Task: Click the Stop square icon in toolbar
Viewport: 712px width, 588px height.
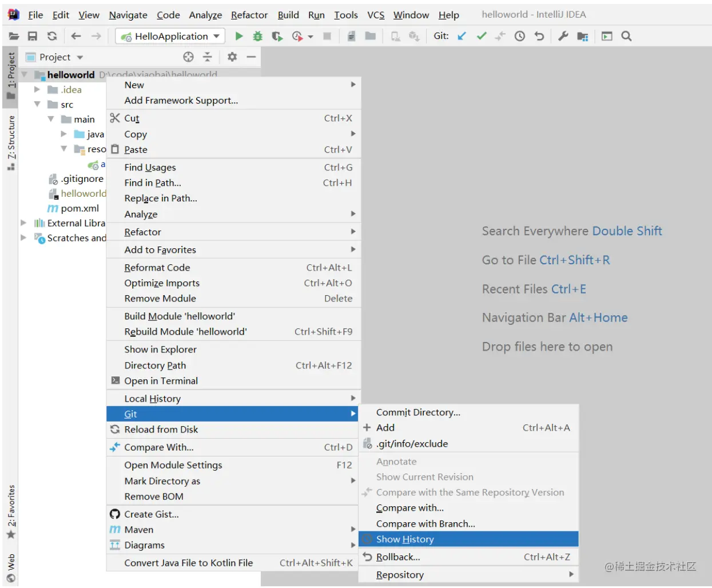Action: (x=327, y=36)
